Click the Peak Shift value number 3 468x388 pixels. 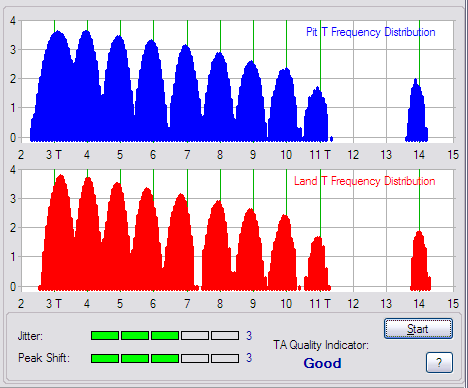click(x=249, y=358)
